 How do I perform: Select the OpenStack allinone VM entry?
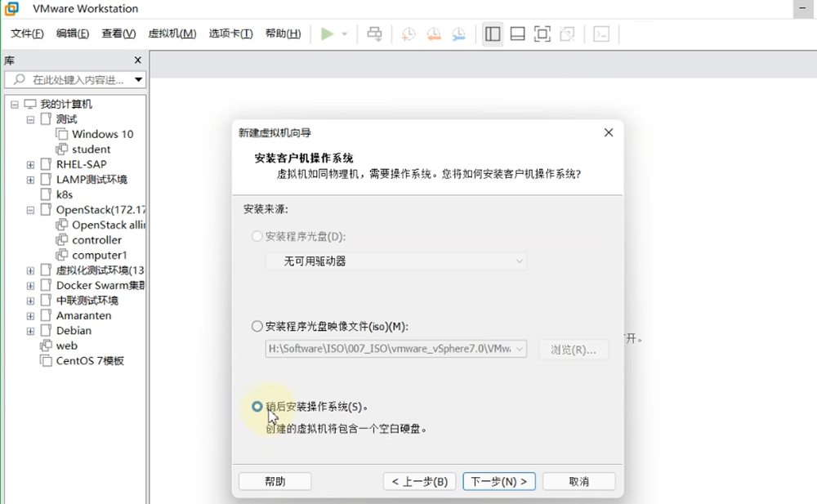109,225
